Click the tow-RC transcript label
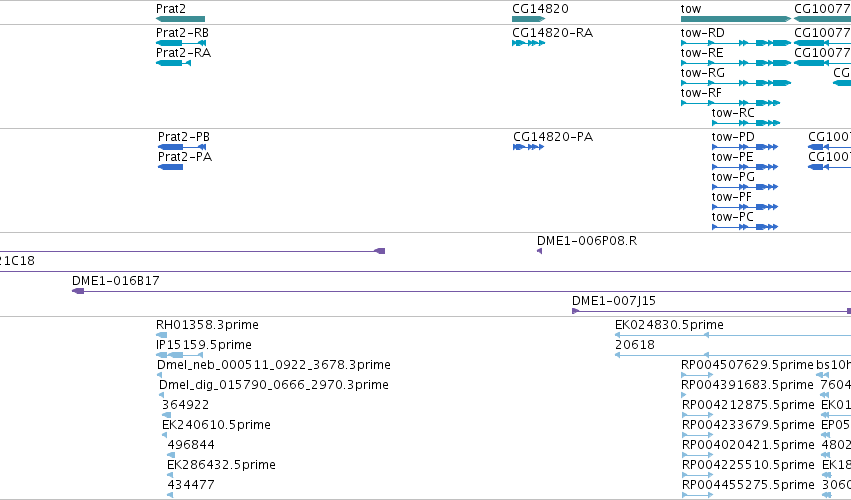 pos(733,113)
